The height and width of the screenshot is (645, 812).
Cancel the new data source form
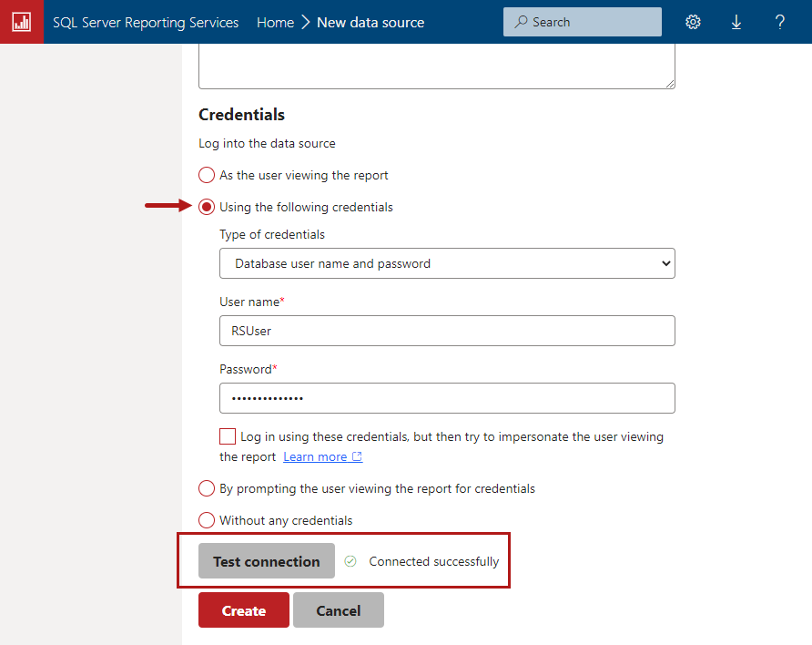[x=339, y=610]
